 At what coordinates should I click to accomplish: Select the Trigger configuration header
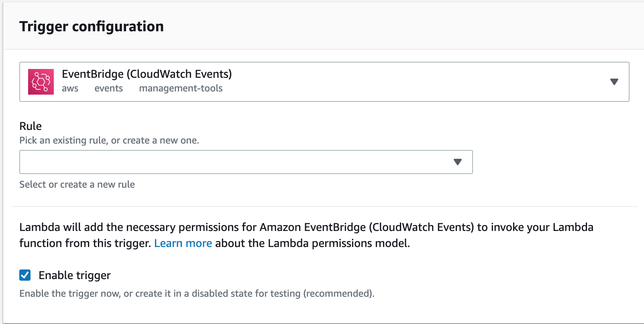pos(92,26)
